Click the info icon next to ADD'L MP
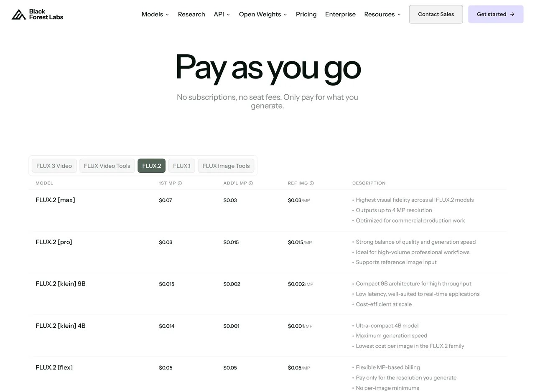Screen dimensions: 535x392 (251, 183)
